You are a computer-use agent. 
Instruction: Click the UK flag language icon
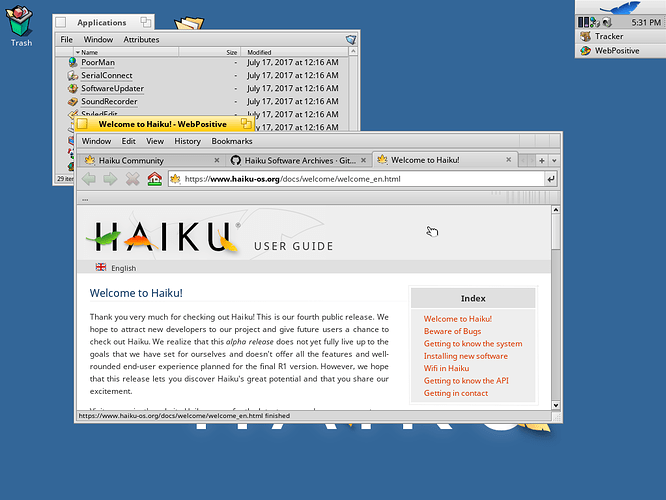point(101,267)
